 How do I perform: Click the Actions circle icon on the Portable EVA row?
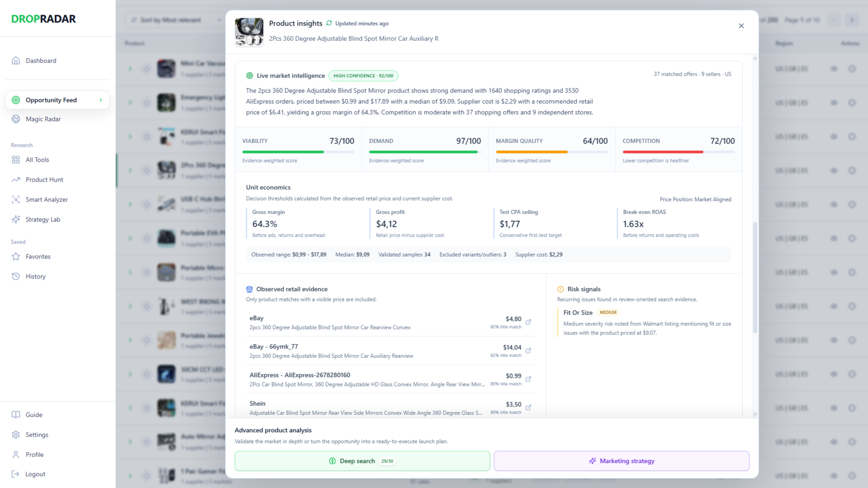[852, 239]
